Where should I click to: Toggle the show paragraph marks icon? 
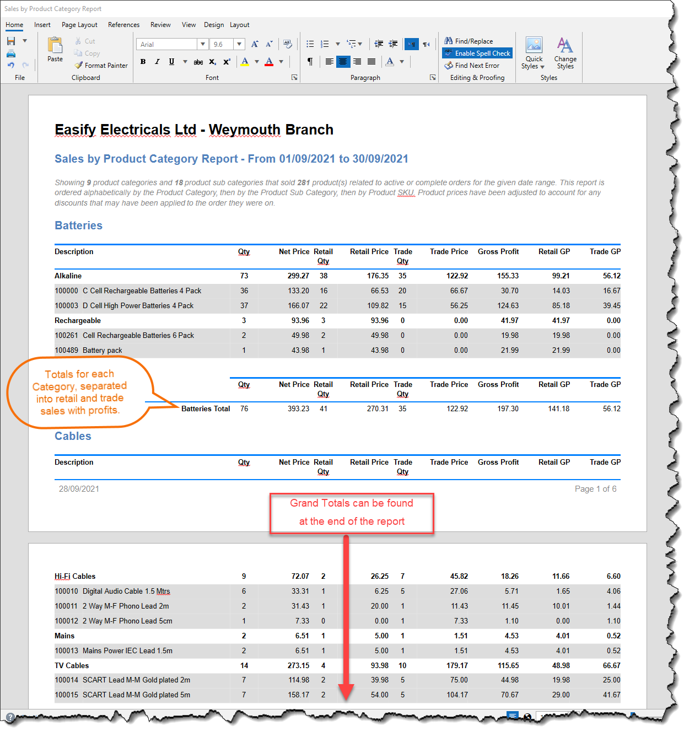pos(309,62)
